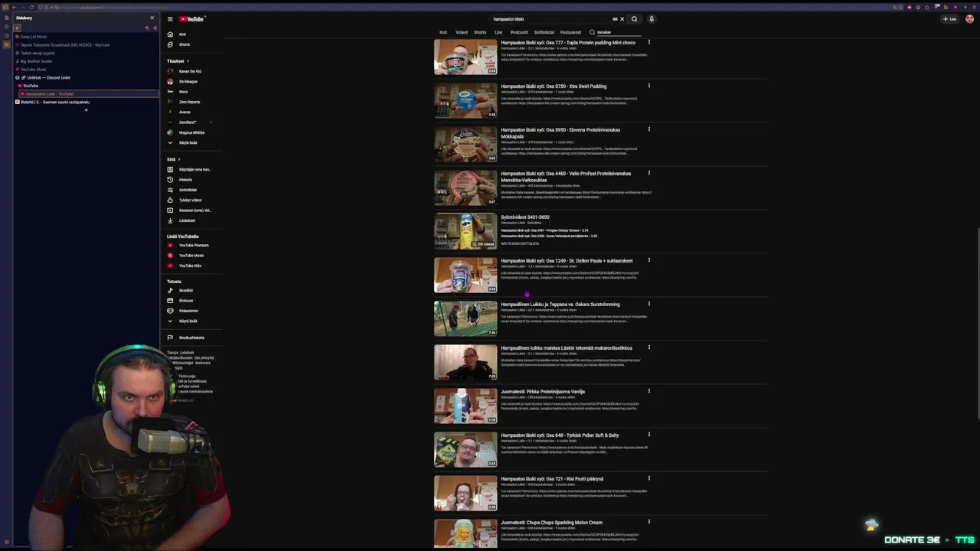Viewport: 980px width, 551px height.
Task: Open the Postaukset channel tab
Action: [x=570, y=32]
